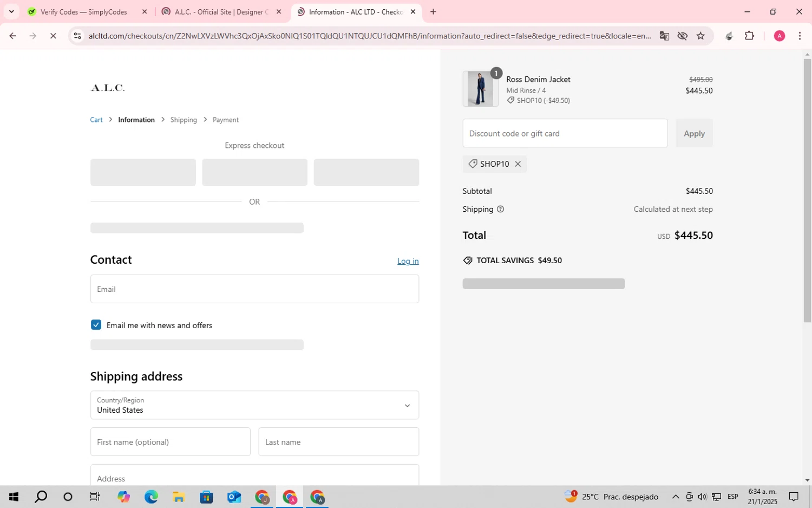Screen dimensions: 812x508
Task: Focus the Address field
Action: coord(254,476)
